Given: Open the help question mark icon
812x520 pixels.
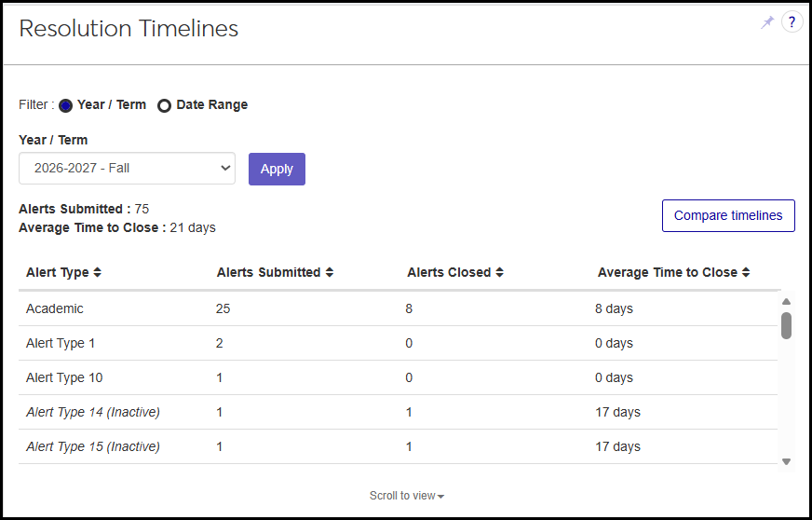Looking at the screenshot, I should coord(792,22).
